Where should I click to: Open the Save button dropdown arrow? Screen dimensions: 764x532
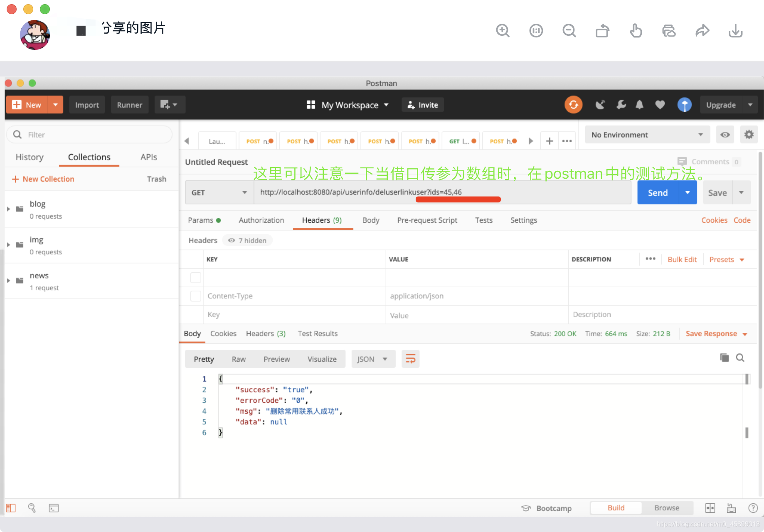(x=741, y=192)
